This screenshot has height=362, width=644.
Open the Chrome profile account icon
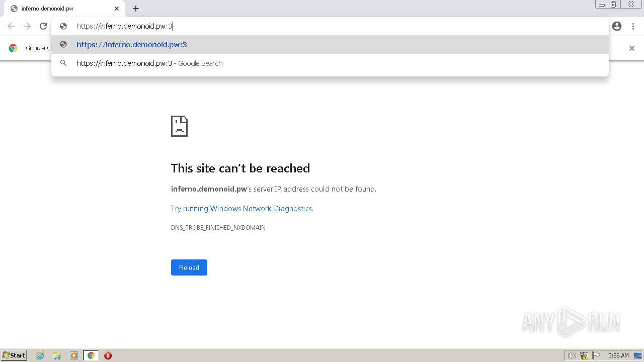click(x=617, y=26)
